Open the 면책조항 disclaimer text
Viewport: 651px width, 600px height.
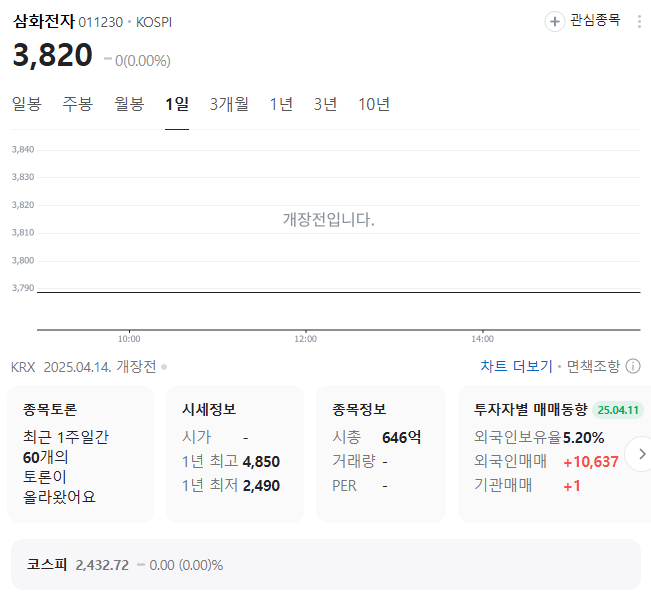tap(593, 366)
